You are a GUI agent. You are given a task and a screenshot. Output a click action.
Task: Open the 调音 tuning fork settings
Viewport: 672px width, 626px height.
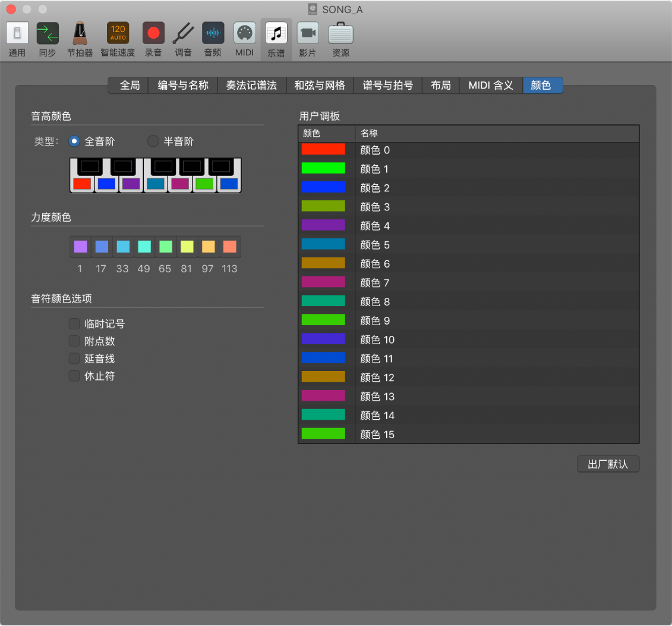[x=183, y=39]
